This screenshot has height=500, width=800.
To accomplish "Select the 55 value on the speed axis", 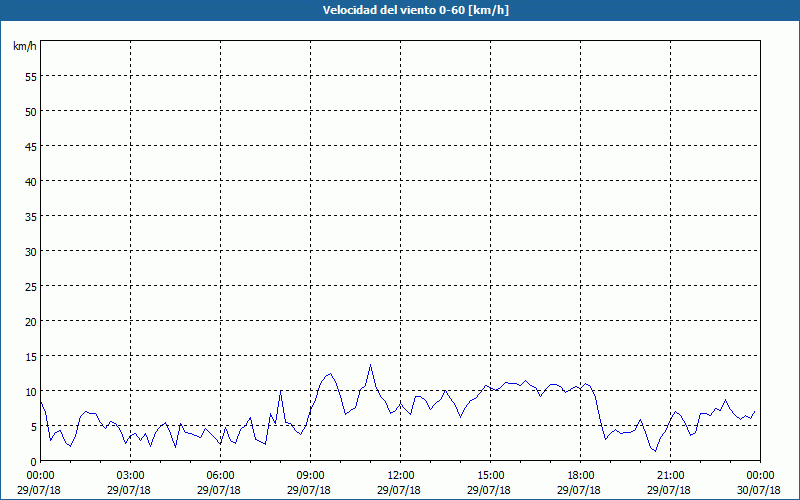I will pyautogui.click(x=31, y=77).
